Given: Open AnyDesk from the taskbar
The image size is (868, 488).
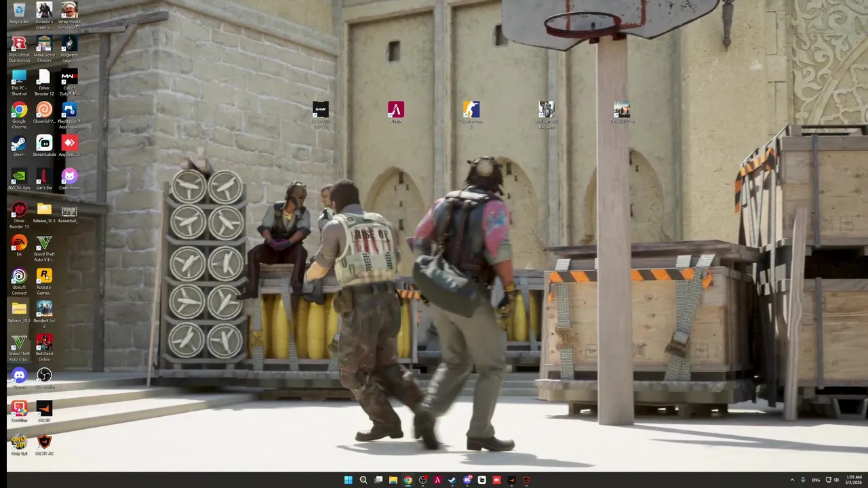Looking at the screenshot, I should click(x=497, y=480).
